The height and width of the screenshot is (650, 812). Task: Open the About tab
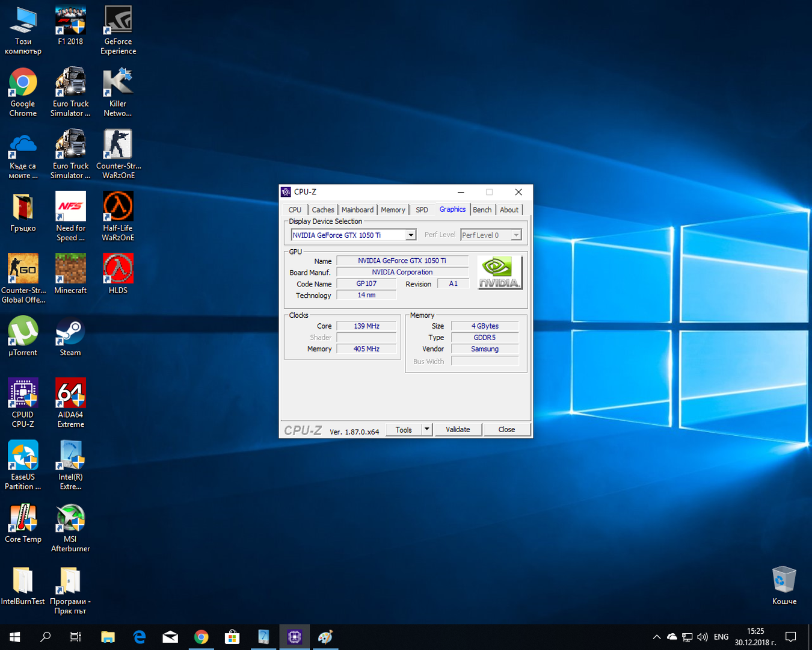509,209
